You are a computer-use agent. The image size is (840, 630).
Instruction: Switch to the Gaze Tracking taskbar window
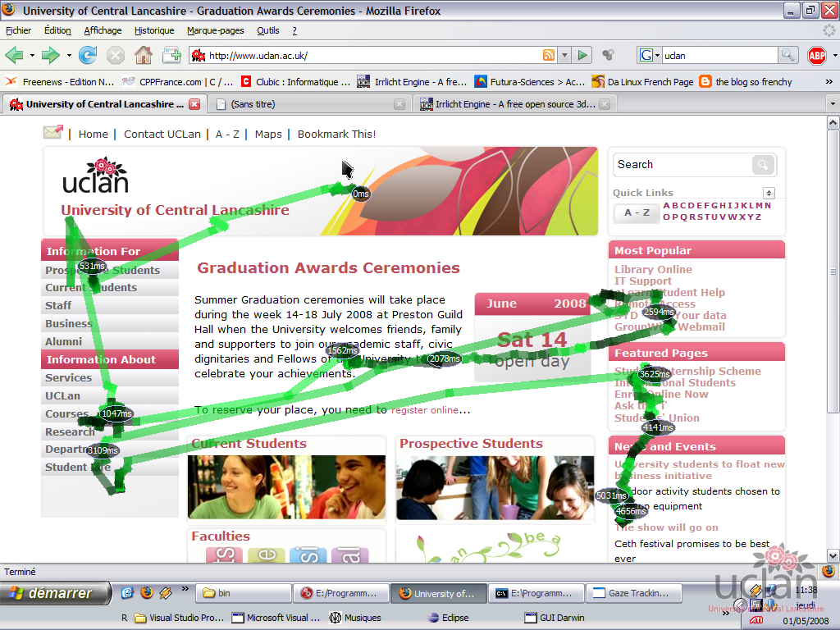pos(634,593)
